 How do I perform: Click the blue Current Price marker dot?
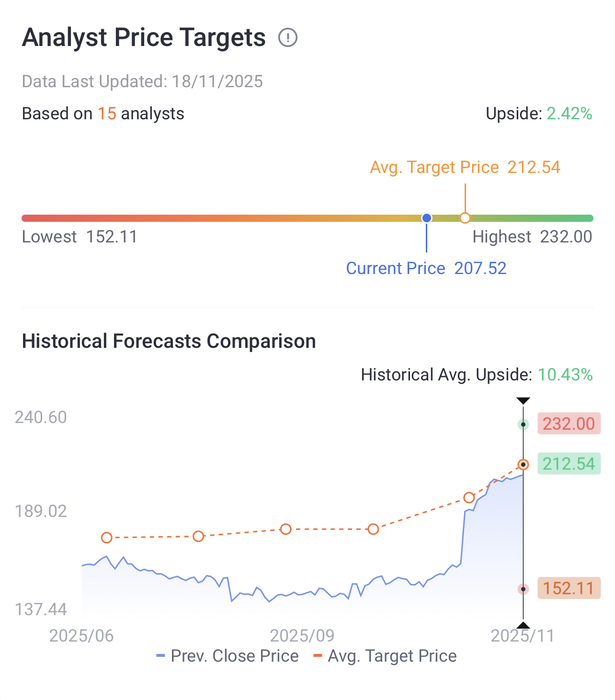(427, 218)
